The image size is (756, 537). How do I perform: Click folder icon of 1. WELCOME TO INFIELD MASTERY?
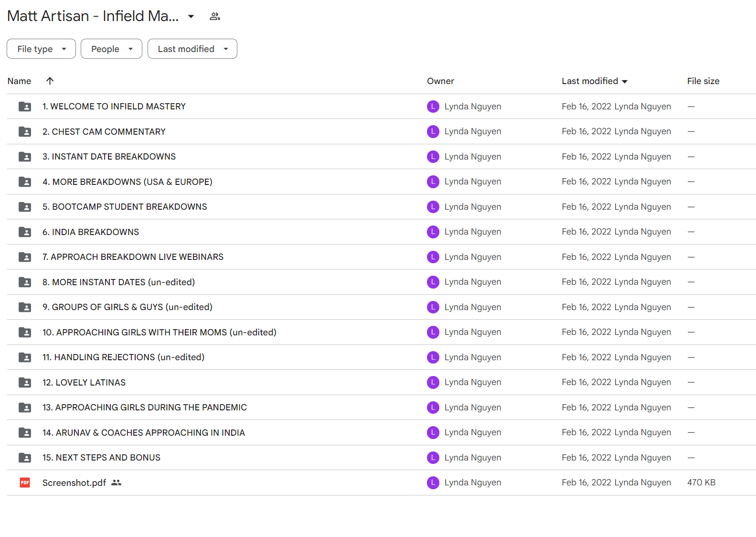25,107
